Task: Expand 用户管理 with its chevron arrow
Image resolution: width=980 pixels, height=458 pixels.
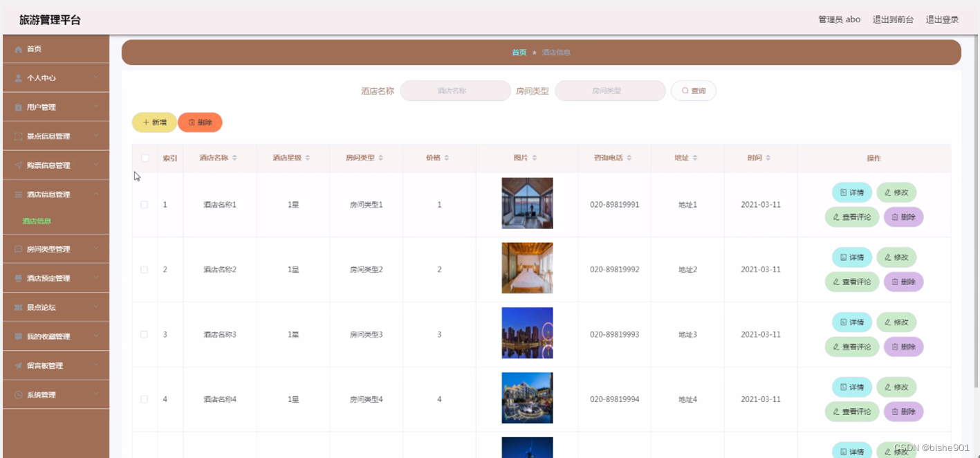Action: 97,107
